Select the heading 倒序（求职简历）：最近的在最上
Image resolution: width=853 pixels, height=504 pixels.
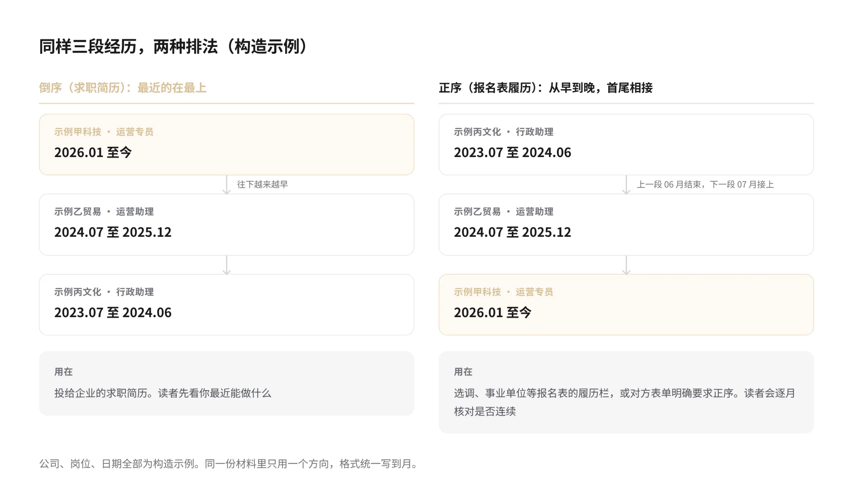123,88
